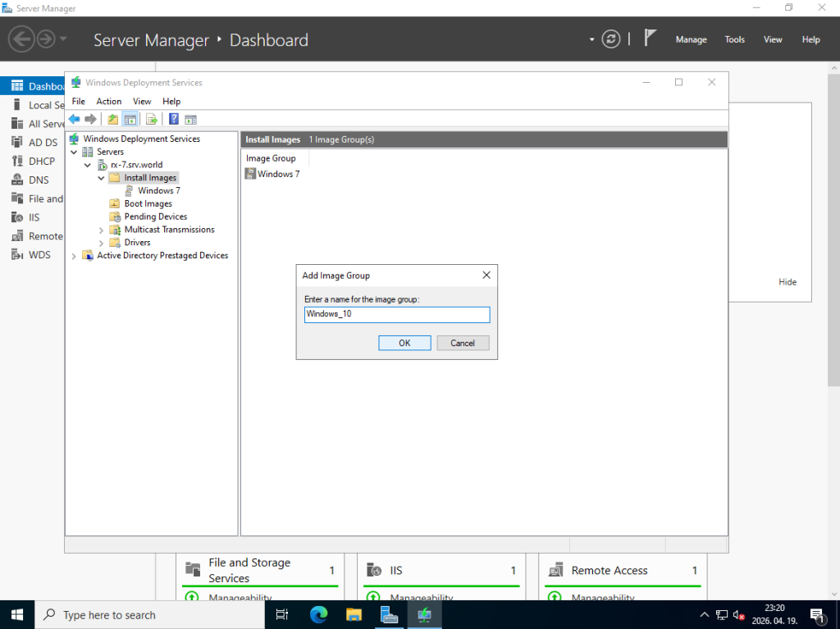Click the Back arrow in WDS toolbar
The width and height of the screenshot is (840, 629).
(74, 119)
